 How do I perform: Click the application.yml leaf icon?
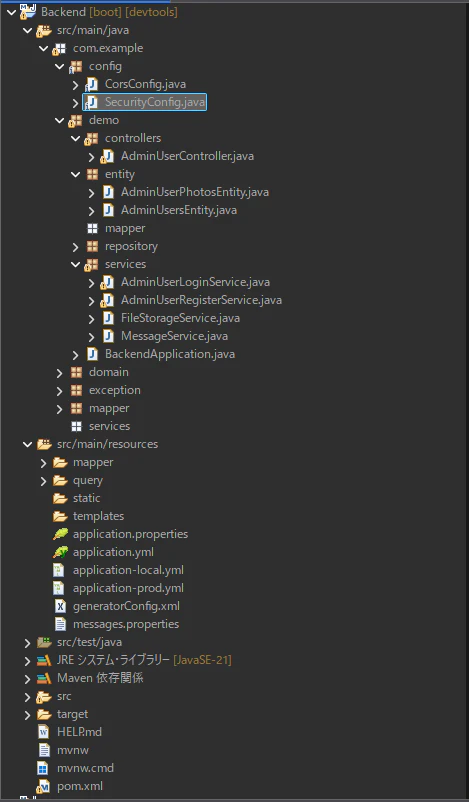pyautogui.click(x=60, y=552)
